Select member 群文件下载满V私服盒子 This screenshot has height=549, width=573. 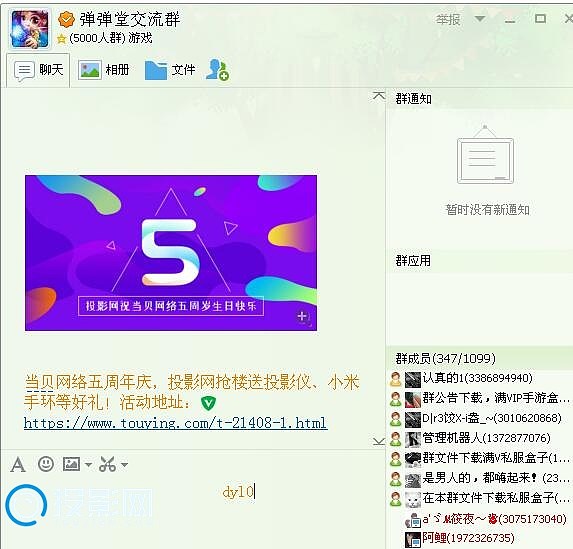click(x=480, y=458)
